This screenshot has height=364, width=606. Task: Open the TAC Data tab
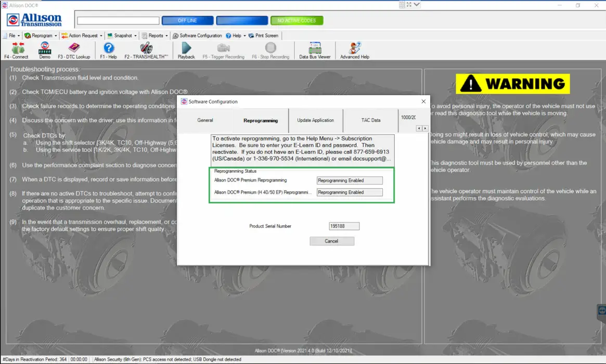(371, 120)
